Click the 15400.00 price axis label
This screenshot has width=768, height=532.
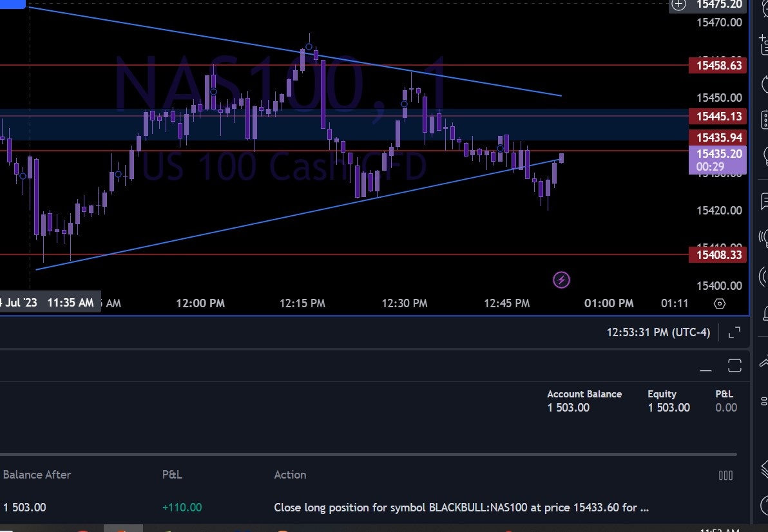pos(719,286)
